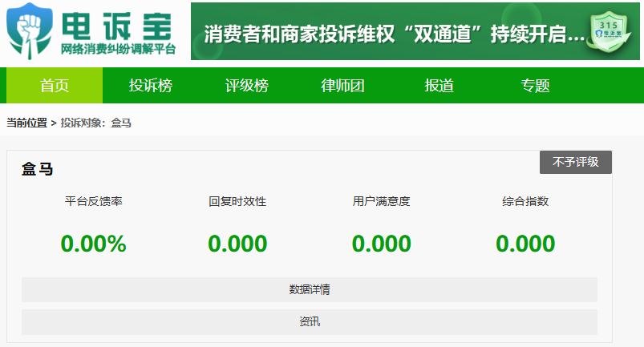Viewport: 644px width, 347px height.
Task: Click the 综合指数 label
Action: click(x=525, y=201)
